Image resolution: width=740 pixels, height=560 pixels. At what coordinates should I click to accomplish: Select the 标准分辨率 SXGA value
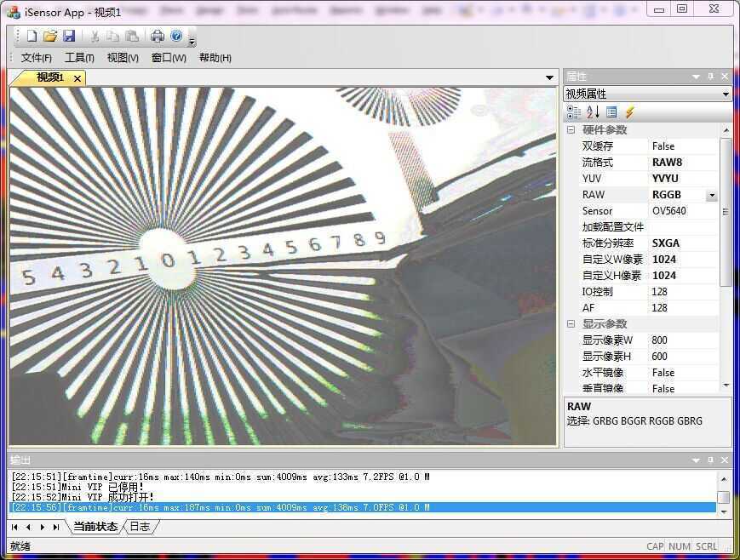coord(684,243)
